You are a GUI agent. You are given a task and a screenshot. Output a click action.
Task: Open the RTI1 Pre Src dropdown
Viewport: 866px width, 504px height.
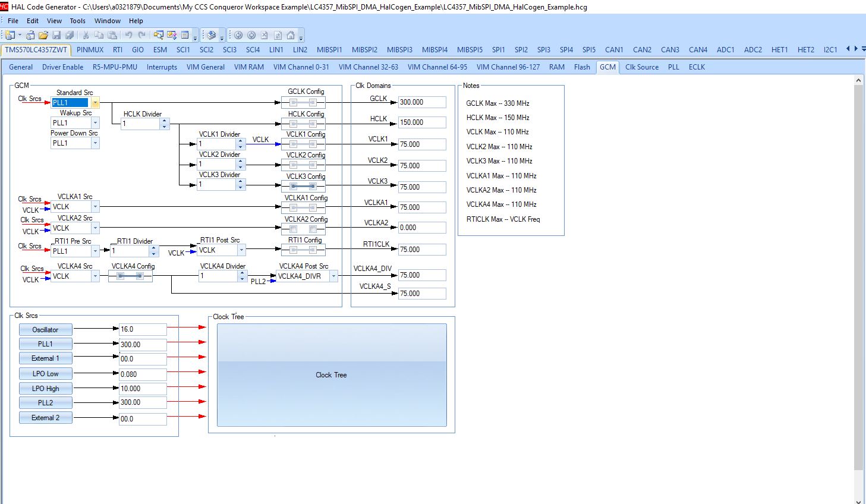pos(95,251)
